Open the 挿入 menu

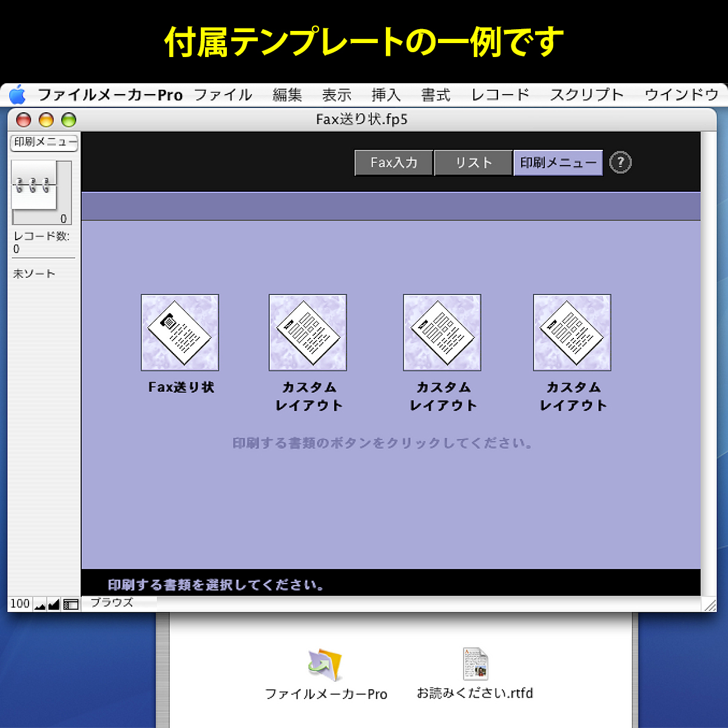coord(386,95)
